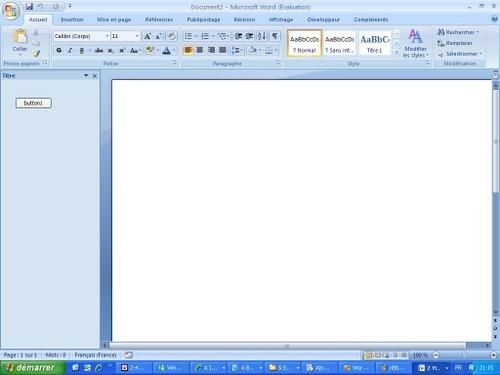
Task: Click the Modifier les styles icon
Action: (x=415, y=43)
